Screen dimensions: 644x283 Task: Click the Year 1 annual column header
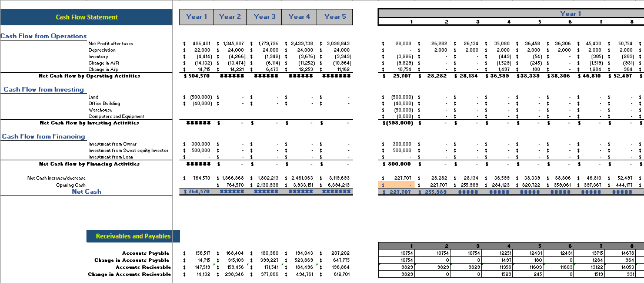(x=196, y=17)
